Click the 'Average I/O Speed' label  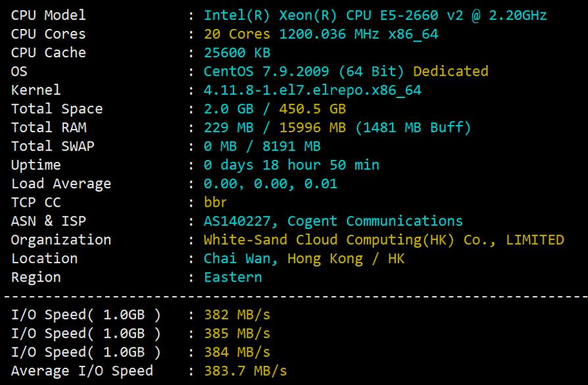[82, 371]
